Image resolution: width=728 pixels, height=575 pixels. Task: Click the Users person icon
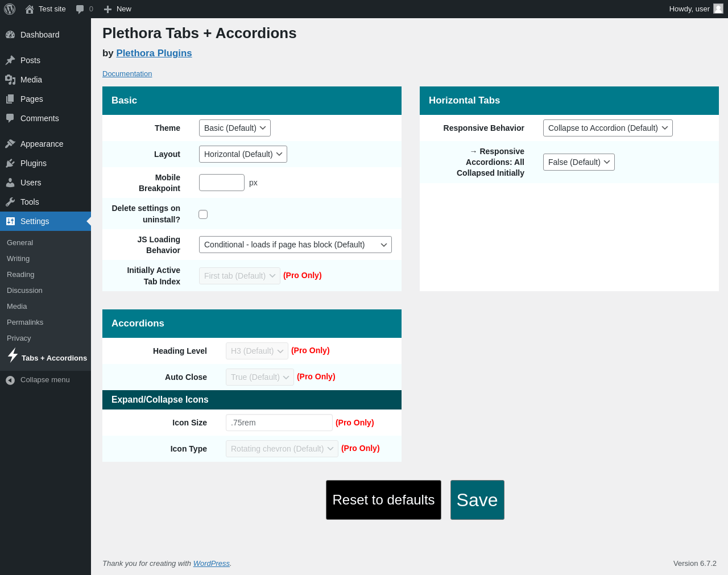tap(10, 183)
